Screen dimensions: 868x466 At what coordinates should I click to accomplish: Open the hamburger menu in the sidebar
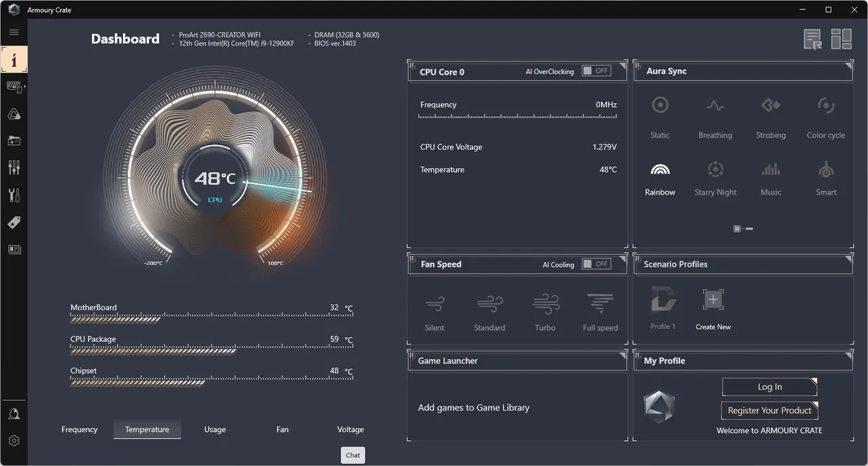(x=14, y=32)
